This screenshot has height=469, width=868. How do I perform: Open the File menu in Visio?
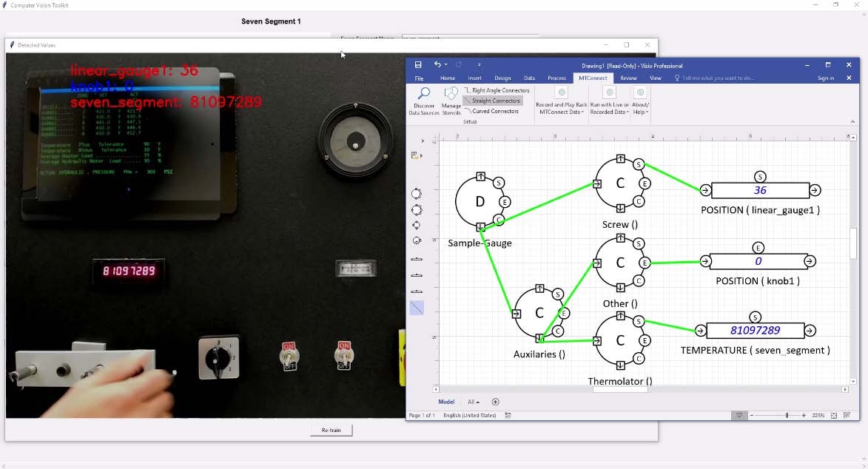(419, 78)
